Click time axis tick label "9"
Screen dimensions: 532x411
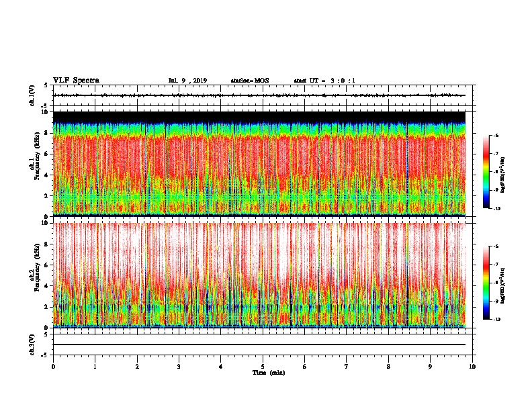[x=430, y=367]
